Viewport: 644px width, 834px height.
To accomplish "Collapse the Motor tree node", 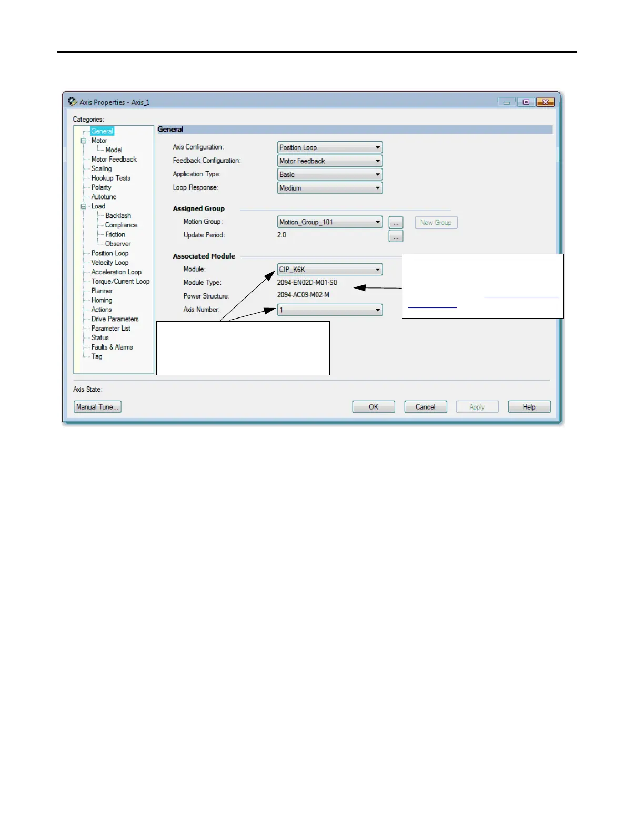I will (83, 141).
